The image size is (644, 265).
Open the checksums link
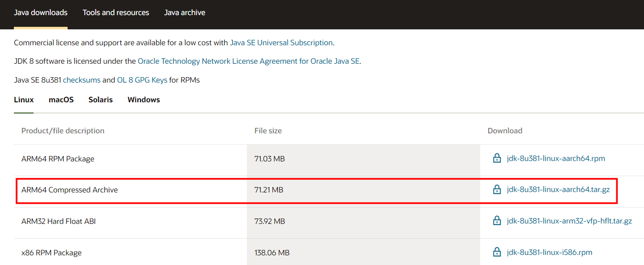pos(82,80)
